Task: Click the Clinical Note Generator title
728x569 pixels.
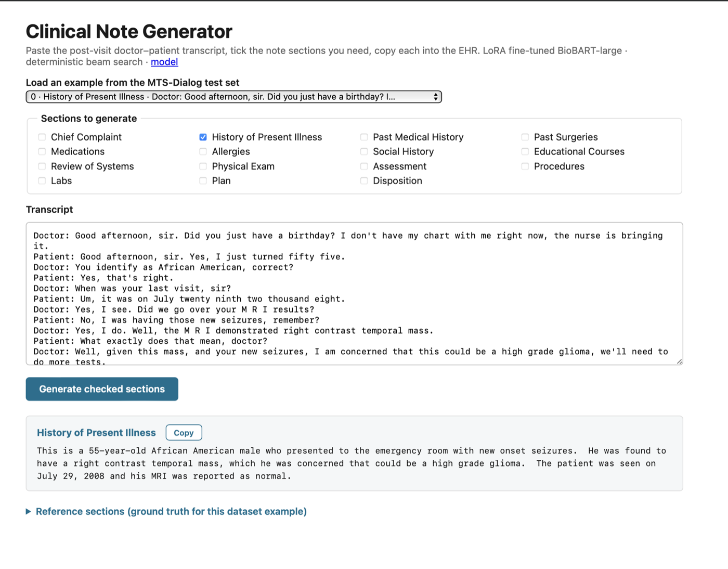Action: pyautogui.click(x=129, y=32)
